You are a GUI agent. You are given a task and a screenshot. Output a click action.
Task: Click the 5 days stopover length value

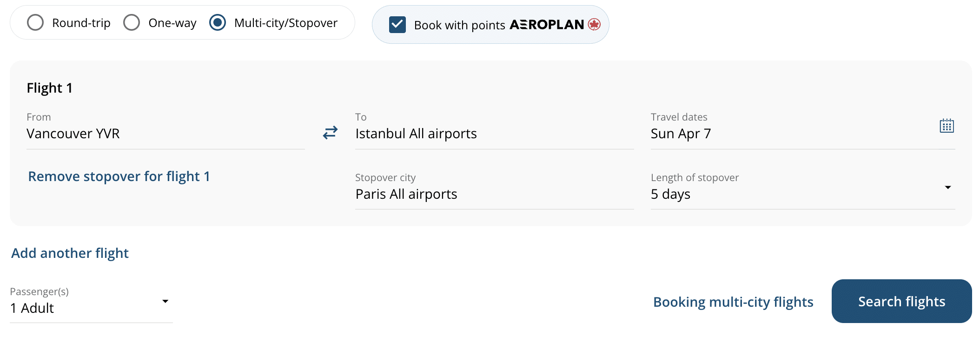tap(671, 194)
